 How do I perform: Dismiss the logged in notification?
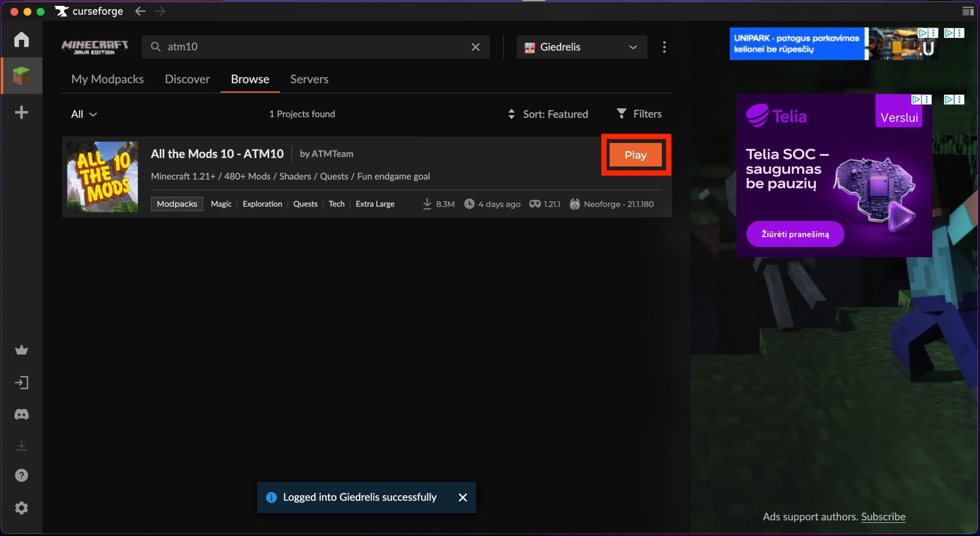[462, 497]
